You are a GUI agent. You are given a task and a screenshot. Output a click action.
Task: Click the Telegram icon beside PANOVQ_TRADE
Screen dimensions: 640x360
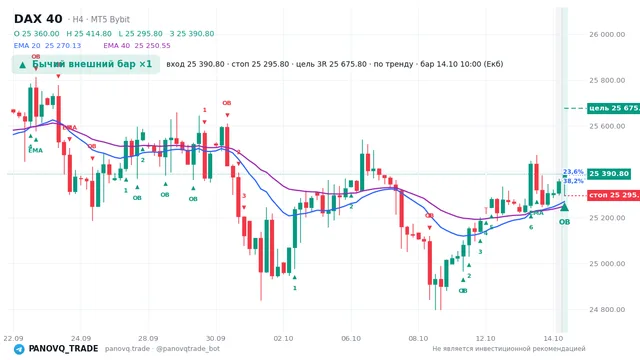point(19,349)
